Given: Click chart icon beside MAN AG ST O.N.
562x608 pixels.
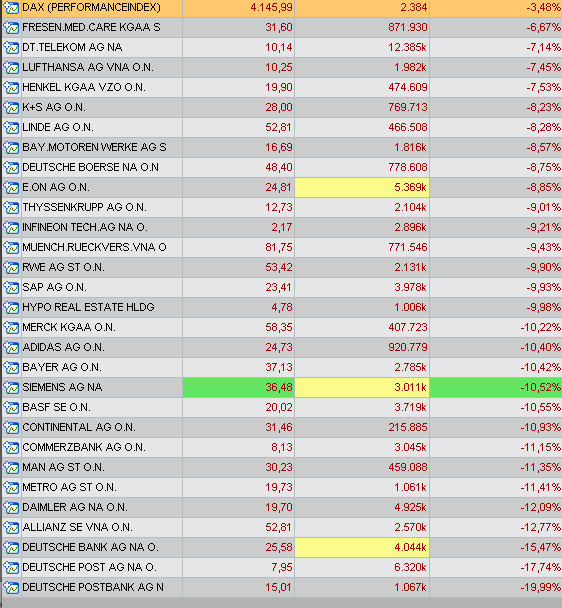Looking at the screenshot, I should point(12,468).
